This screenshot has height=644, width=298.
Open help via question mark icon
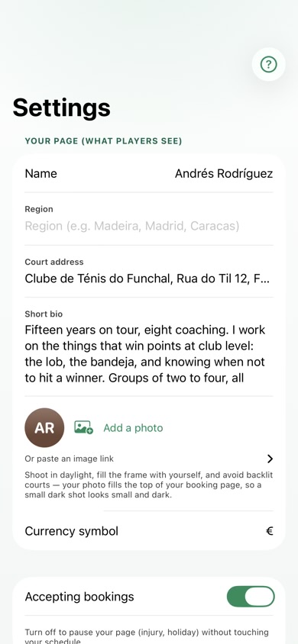[x=269, y=64]
